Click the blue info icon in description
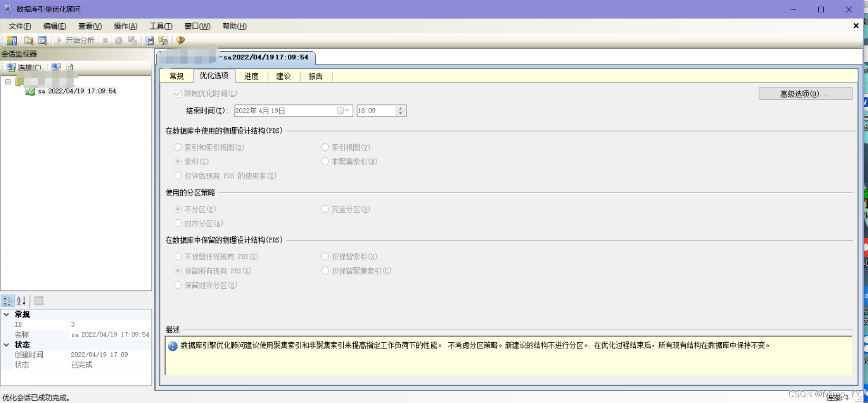 [173, 346]
